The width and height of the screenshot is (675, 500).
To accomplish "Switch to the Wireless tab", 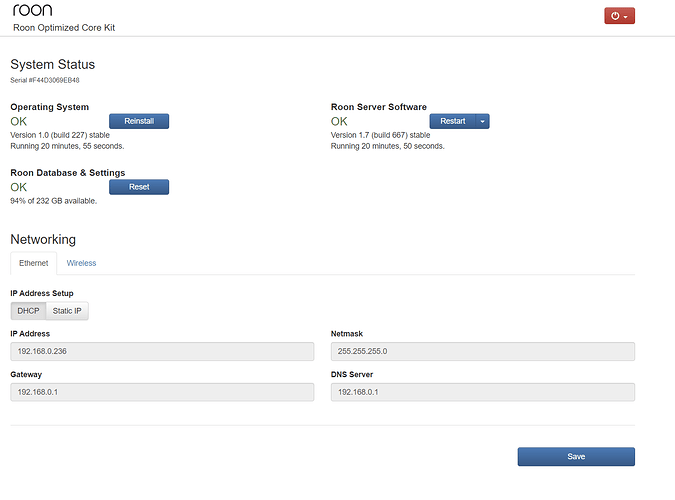I will [81, 263].
